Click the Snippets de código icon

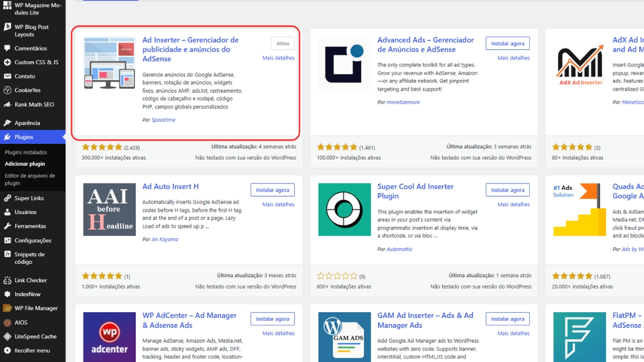pos(7,254)
